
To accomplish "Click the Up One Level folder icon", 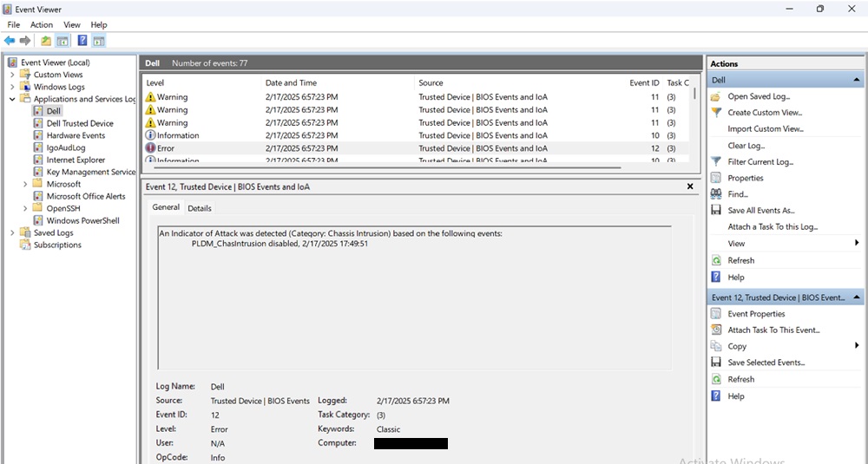I will [46, 41].
